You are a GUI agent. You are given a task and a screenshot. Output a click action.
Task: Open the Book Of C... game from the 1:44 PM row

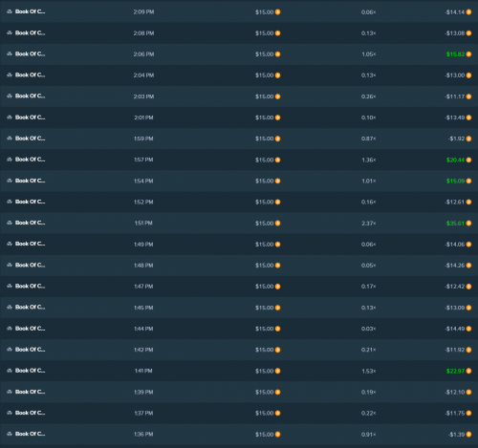[30, 329]
